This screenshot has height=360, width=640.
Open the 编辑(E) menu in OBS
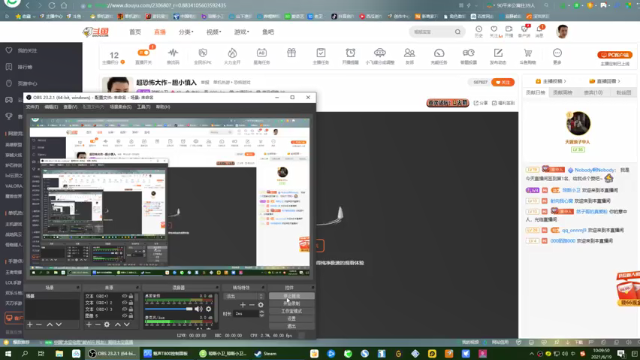[x=51, y=107]
